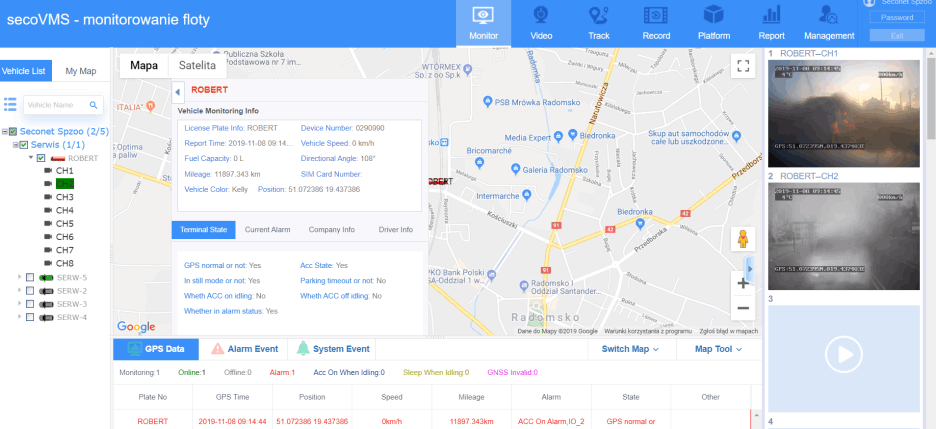The image size is (936, 429).
Task: Toggle the Serwis group checkbox
Action: coord(24,145)
